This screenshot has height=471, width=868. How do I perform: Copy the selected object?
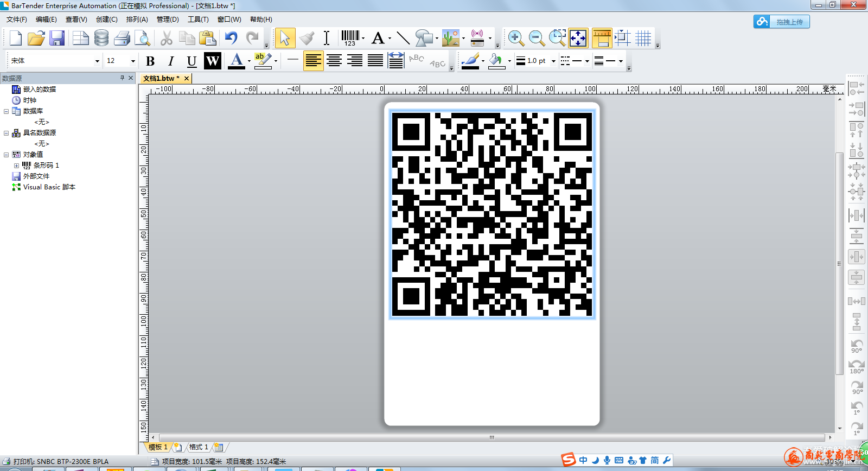point(187,38)
